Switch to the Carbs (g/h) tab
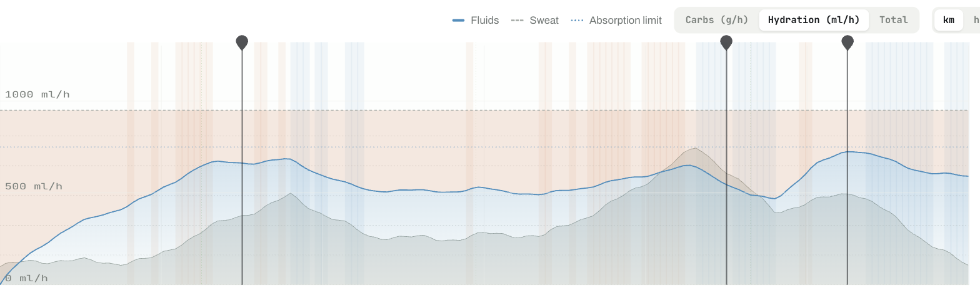 click(x=717, y=20)
